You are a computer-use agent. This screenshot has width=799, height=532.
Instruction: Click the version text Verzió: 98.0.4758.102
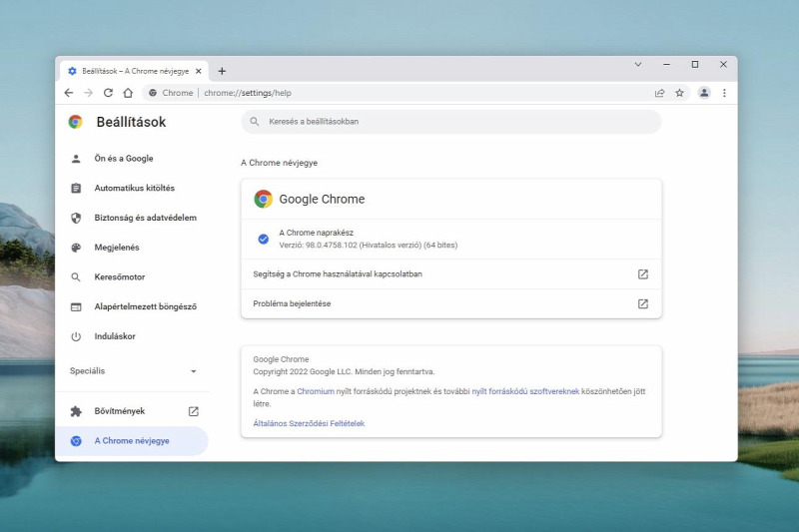[368, 246]
